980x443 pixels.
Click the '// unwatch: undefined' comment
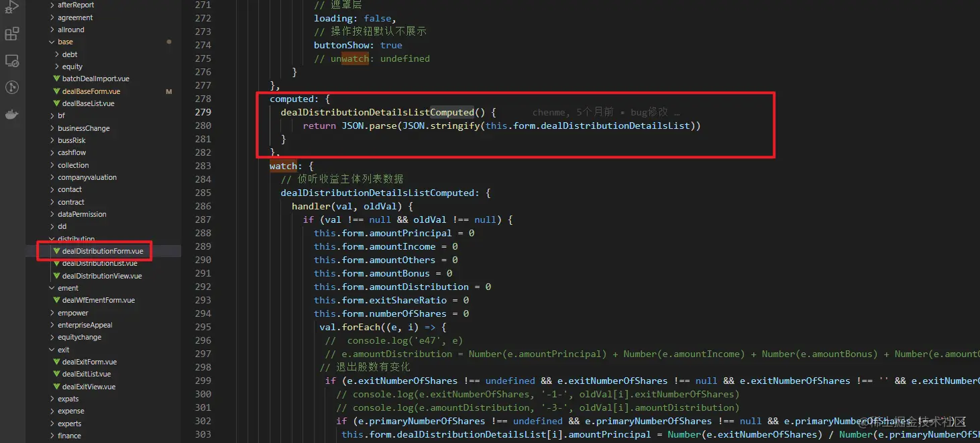click(372, 58)
